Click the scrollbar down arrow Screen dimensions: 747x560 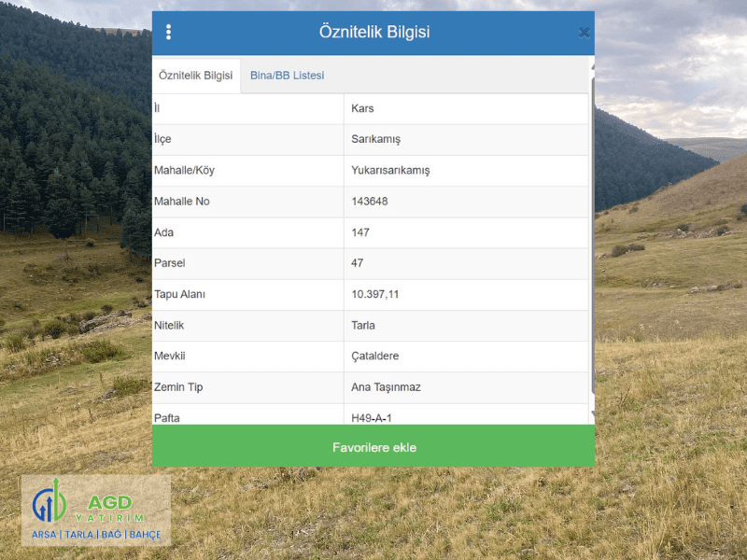592,416
